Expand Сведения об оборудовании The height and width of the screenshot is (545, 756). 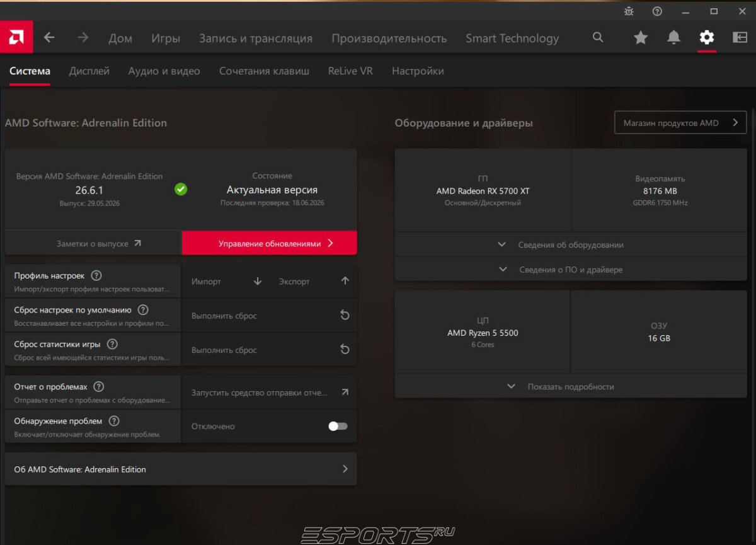[571, 244]
